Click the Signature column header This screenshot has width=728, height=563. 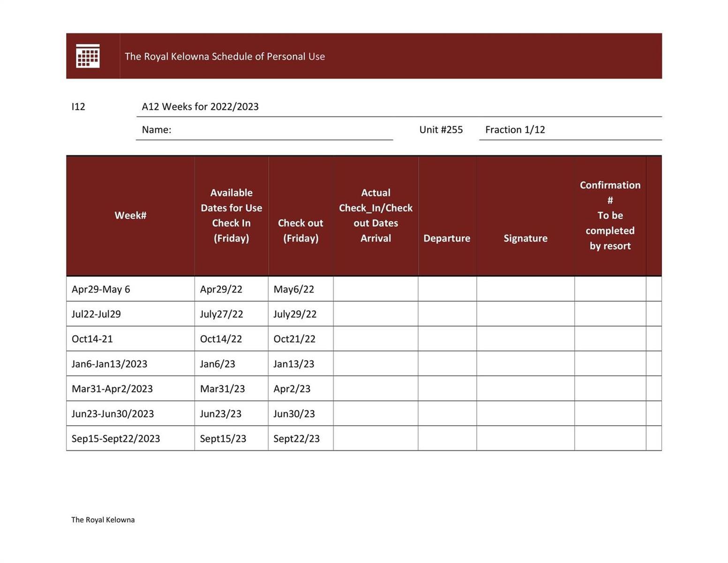tap(525, 238)
